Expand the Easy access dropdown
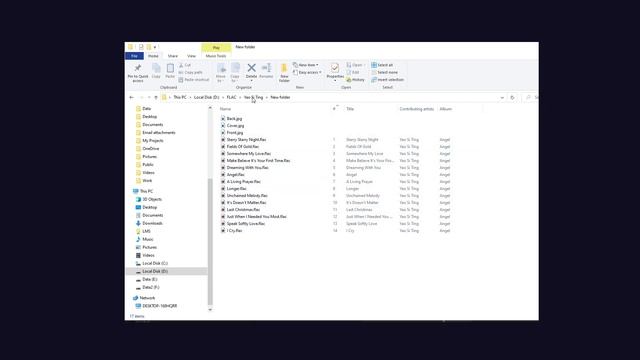Image resolution: width=640 pixels, height=360 pixels. 320,72
